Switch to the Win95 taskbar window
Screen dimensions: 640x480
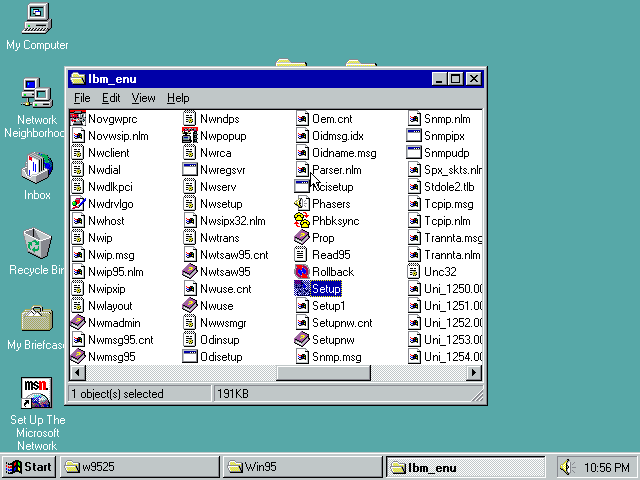coord(302,467)
